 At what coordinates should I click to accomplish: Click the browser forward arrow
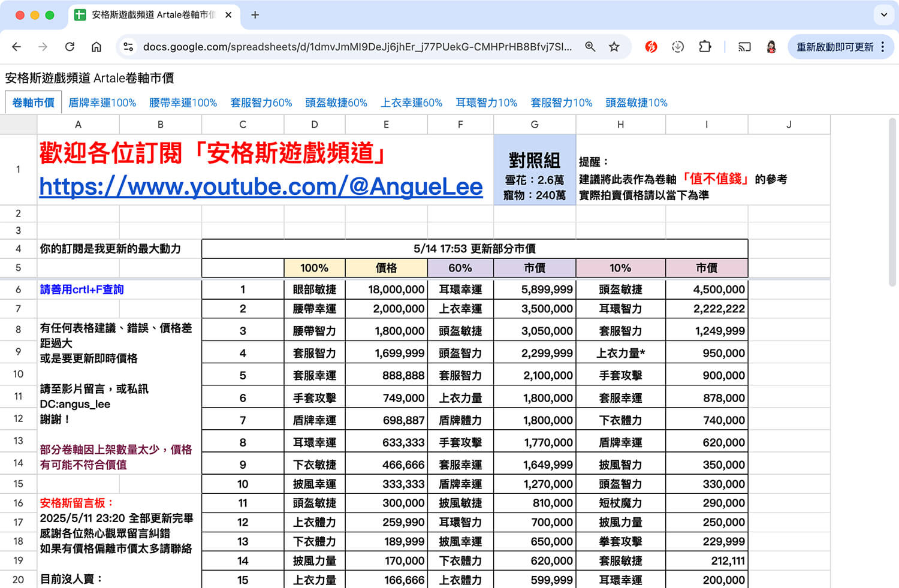(x=43, y=47)
